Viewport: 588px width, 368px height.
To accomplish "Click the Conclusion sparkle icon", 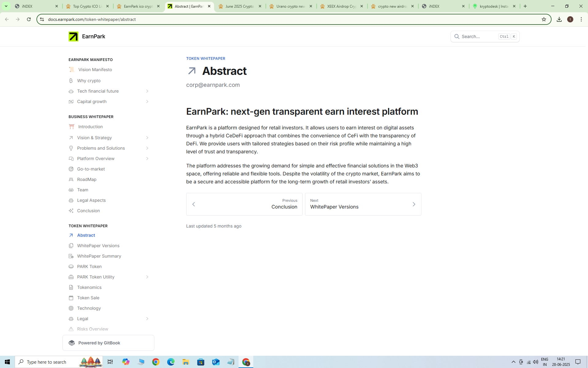I will (x=71, y=211).
